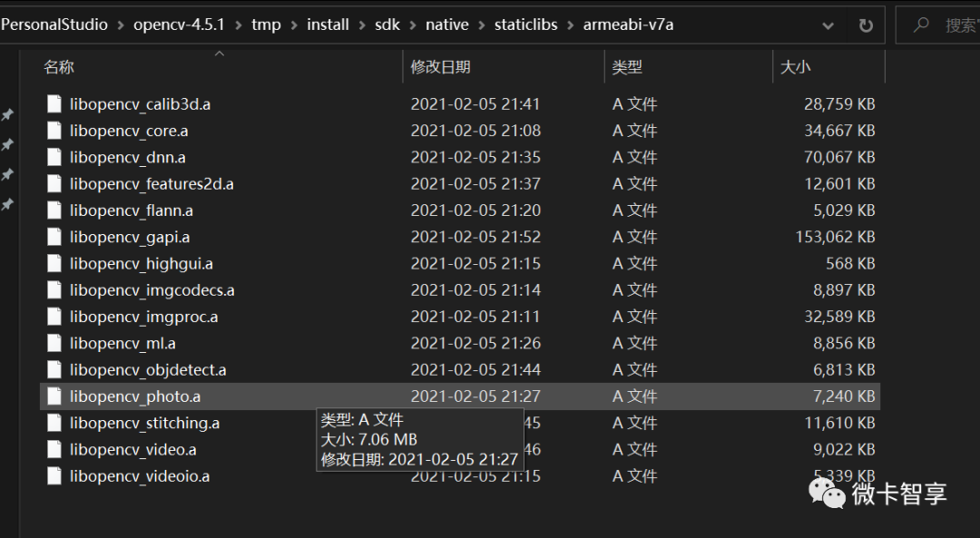The image size is (980, 538).
Task: Click date 2021-02-05 21:52 cell
Action: 475,237
